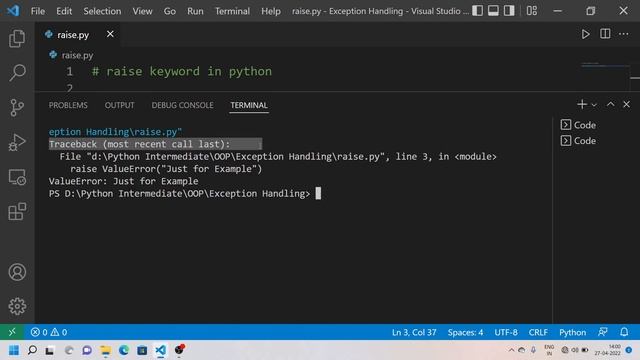Close the raise.py editor tab
The width and height of the screenshot is (640, 360).
[x=110, y=34]
